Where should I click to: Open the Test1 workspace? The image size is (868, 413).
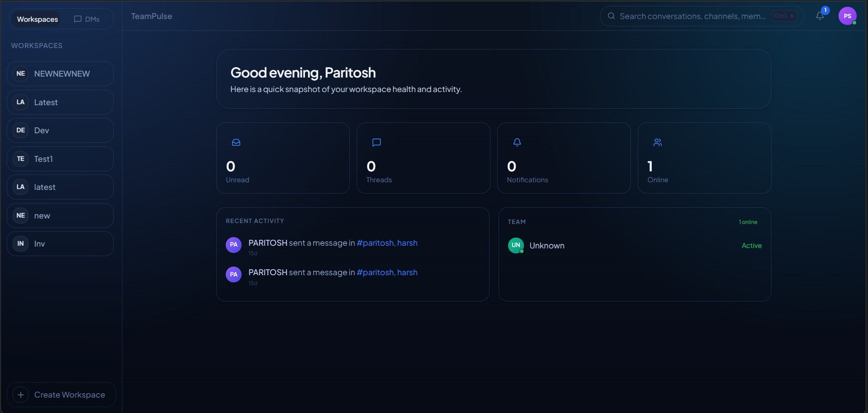[x=60, y=159]
